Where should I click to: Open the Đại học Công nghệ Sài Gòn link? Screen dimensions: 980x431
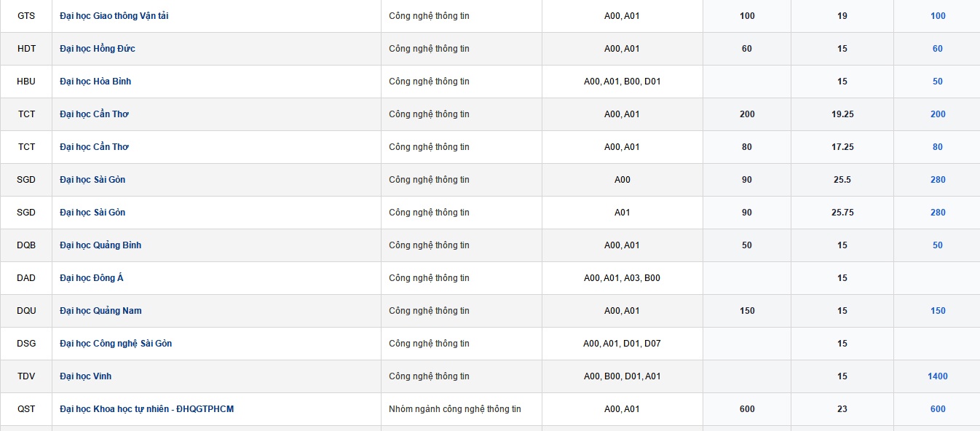116,344
